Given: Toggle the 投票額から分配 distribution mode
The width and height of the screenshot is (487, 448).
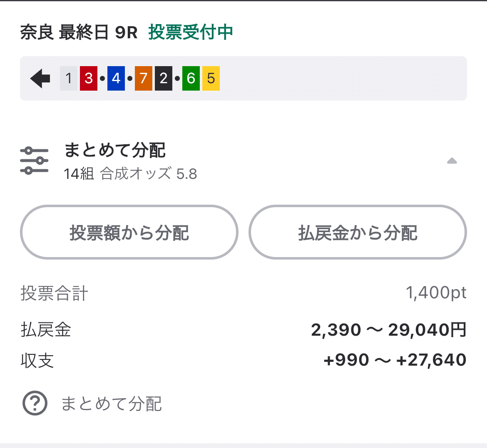Looking at the screenshot, I should [129, 232].
